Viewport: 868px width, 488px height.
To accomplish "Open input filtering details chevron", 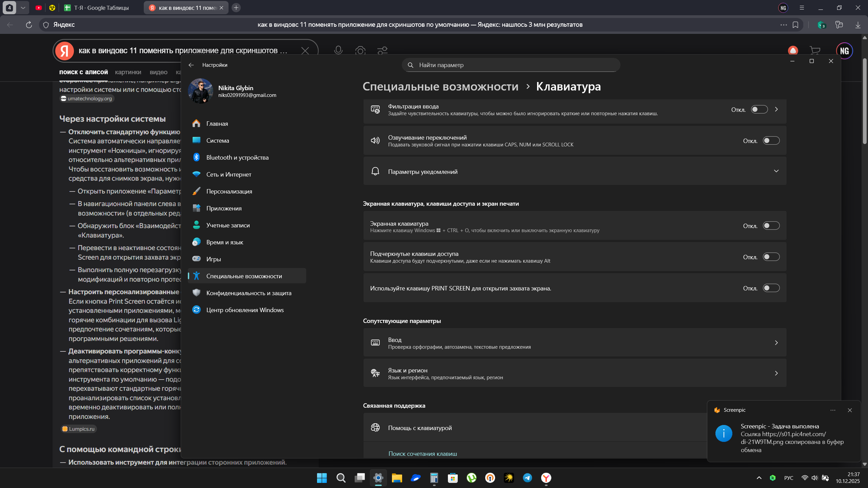I will point(776,109).
